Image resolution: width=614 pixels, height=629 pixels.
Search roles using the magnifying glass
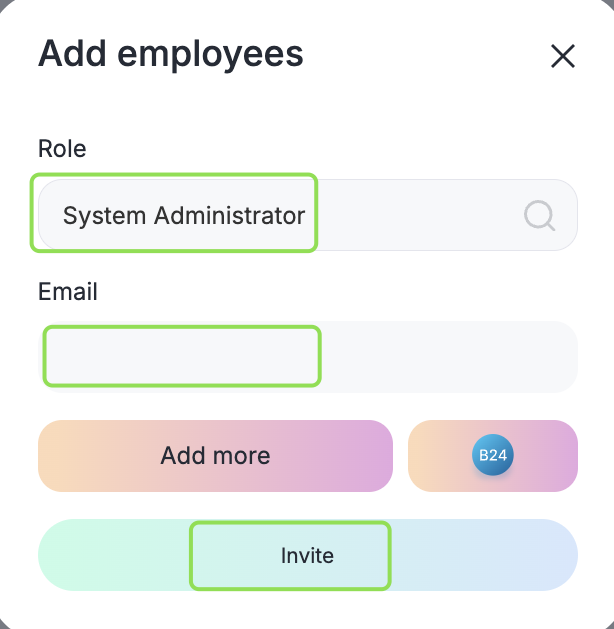539,215
